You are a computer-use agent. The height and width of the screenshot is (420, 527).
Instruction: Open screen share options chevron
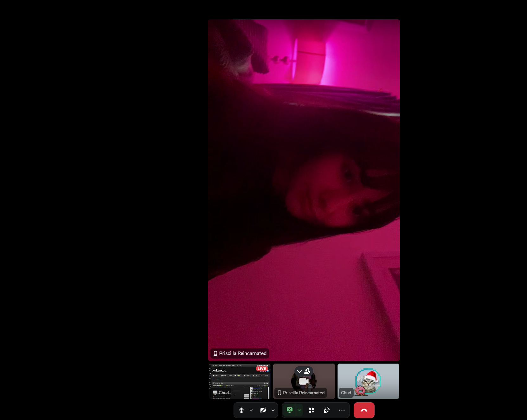click(299, 410)
